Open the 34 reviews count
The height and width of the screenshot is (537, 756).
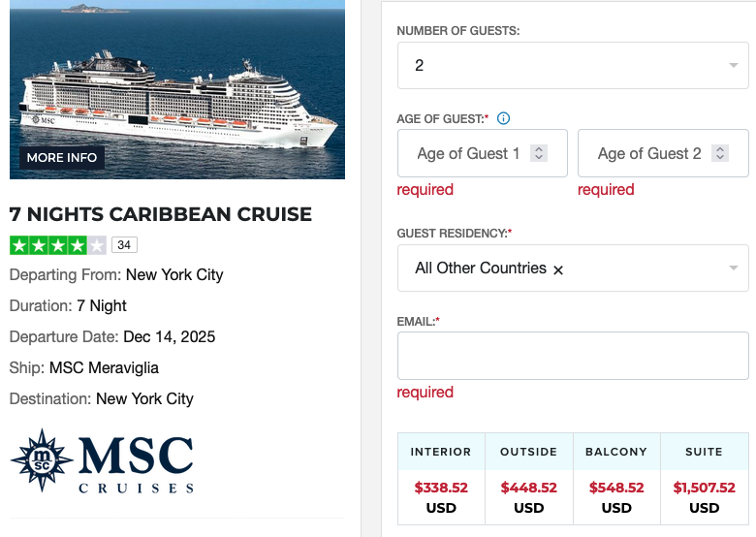pyautogui.click(x=124, y=244)
